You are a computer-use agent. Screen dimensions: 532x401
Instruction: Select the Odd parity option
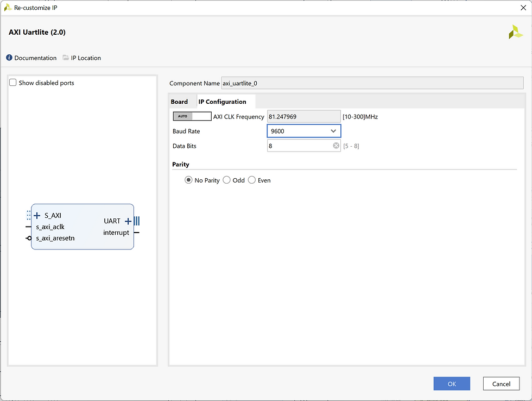227,180
